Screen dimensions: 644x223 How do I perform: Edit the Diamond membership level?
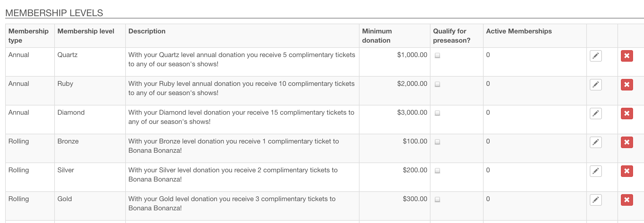click(596, 114)
